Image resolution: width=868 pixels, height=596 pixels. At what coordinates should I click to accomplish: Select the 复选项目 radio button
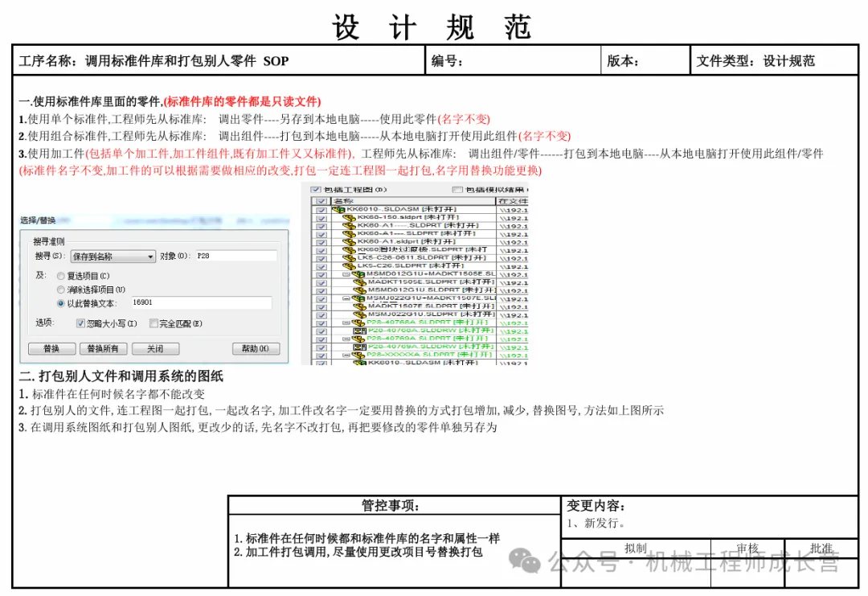[60, 276]
